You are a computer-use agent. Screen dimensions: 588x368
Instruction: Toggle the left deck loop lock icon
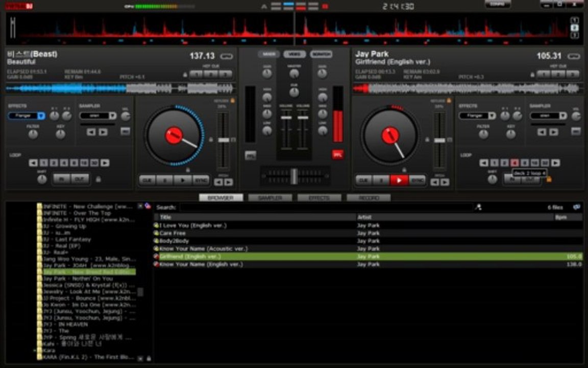click(x=98, y=179)
